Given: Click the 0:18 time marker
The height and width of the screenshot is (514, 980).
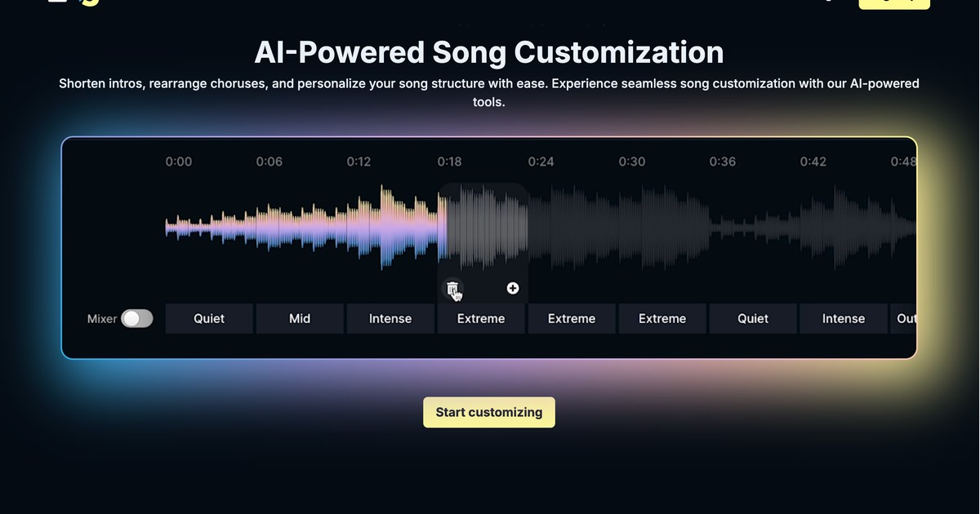Looking at the screenshot, I should [x=450, y=162].
